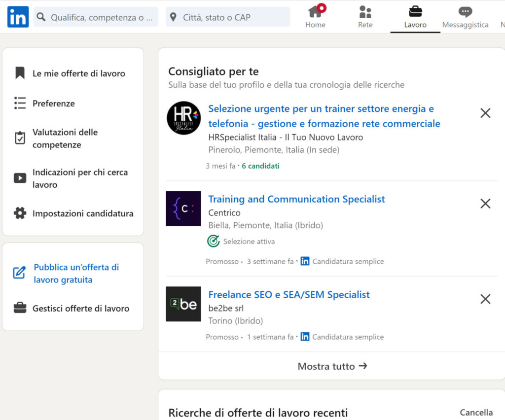Click the location pin icon
The image size is (505, 420).
point(173,17)
